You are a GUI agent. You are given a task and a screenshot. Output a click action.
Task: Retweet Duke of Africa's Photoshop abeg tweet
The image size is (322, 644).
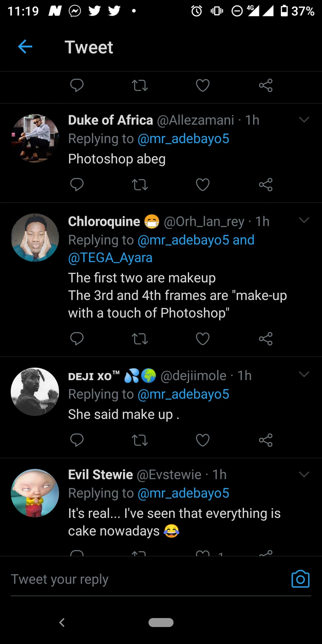(140, 184)
